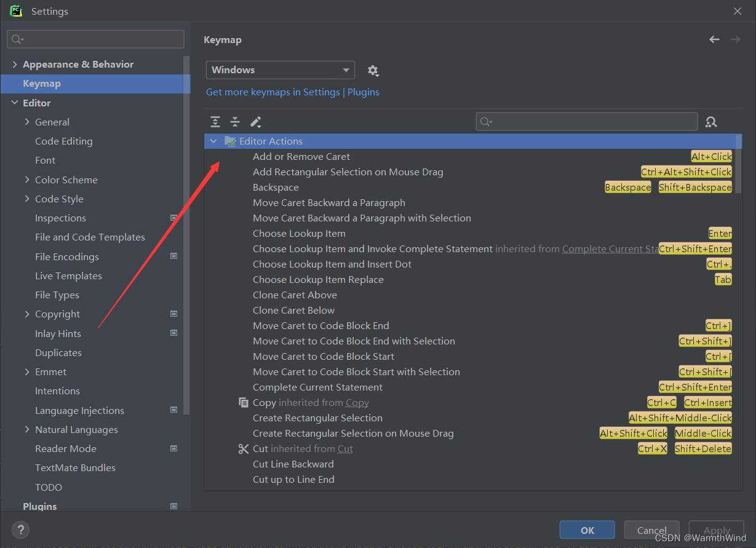
Task: Click the Collapse All icon above the action tree
Action: tap(235, 122)
